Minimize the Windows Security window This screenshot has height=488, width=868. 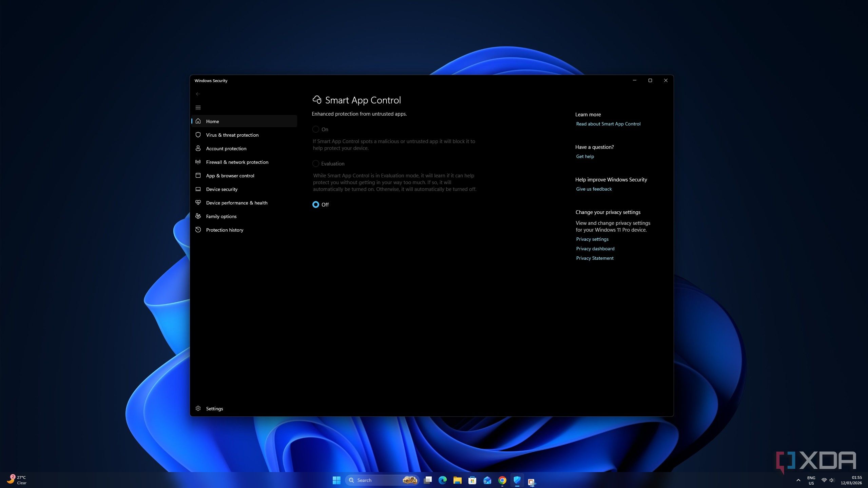coord(635,80)
